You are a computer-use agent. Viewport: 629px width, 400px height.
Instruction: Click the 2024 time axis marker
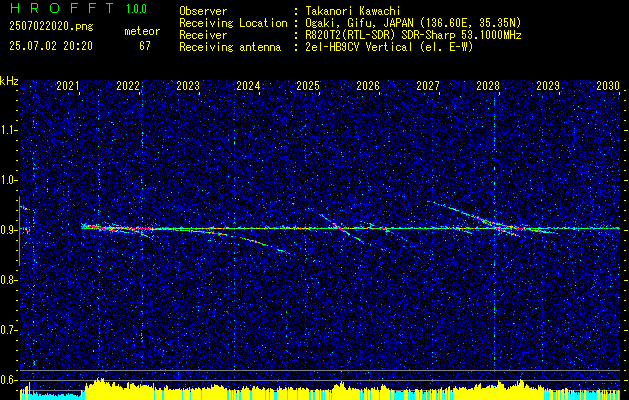click(x=248, y=86)
